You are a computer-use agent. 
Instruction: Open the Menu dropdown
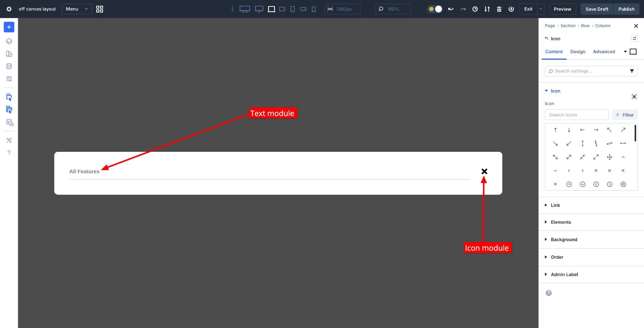(77, 9)
